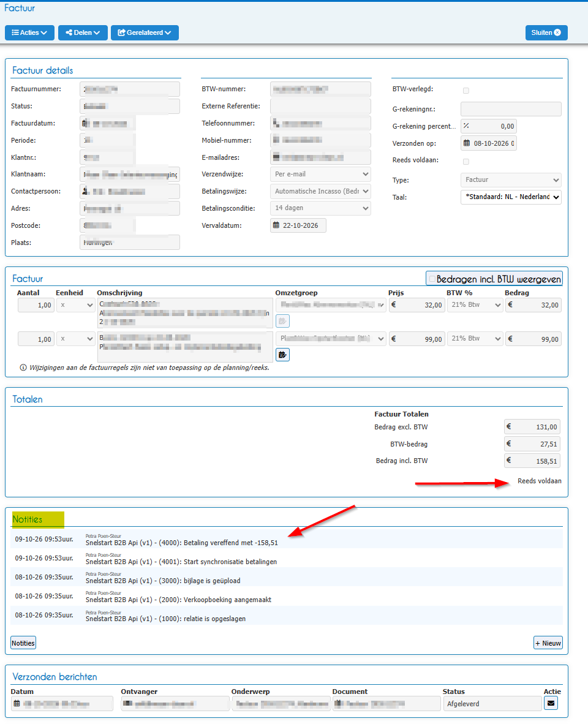This screenshot has width=588, height=724.
Task: Click the G-rekeningnr. input field
Action: click(x=511, y=109)
